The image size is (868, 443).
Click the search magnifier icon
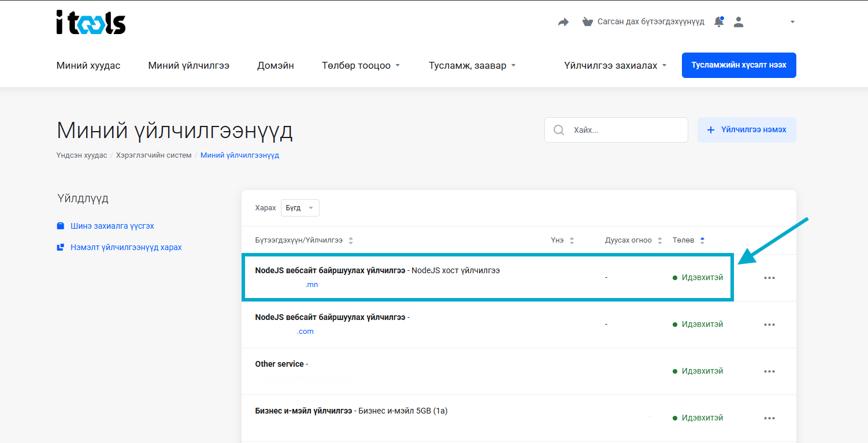(x=559, y=130)
